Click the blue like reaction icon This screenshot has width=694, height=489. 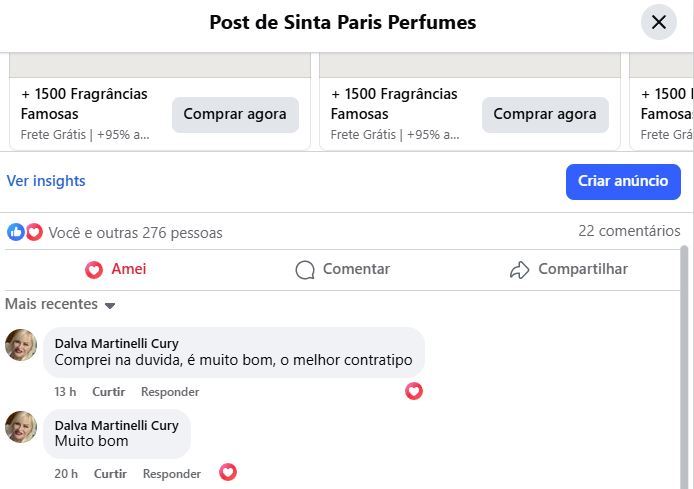[16, 232]
